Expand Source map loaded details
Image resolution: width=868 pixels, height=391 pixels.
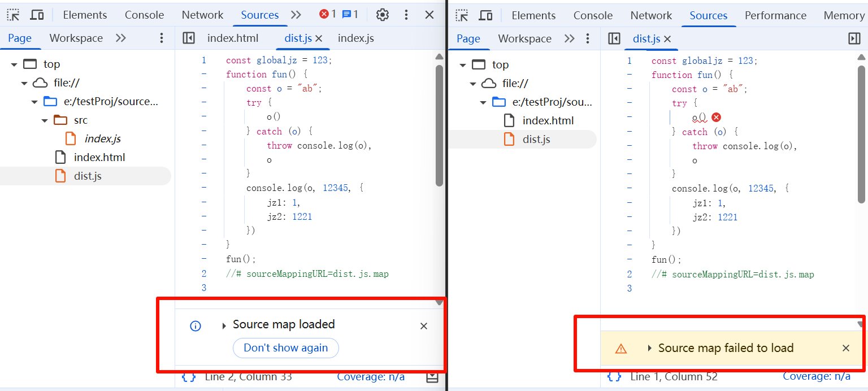tap(224, 326)
